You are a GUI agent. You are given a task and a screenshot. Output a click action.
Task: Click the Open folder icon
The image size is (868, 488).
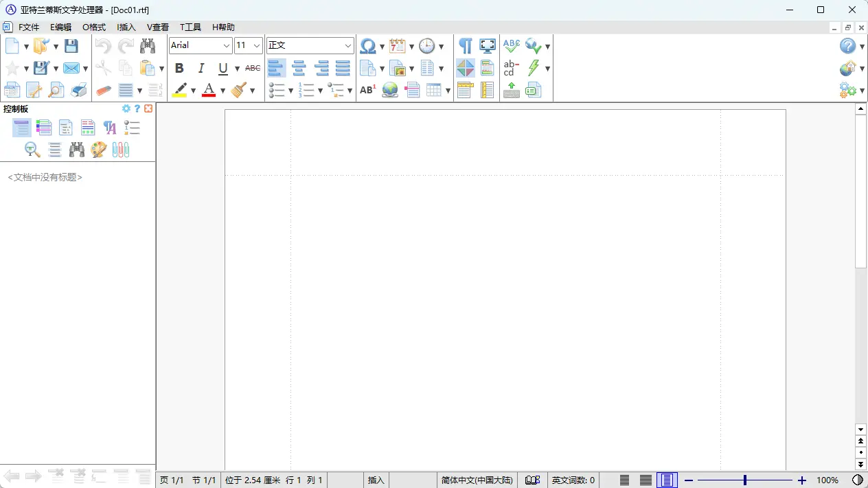(x=41, y=46)
